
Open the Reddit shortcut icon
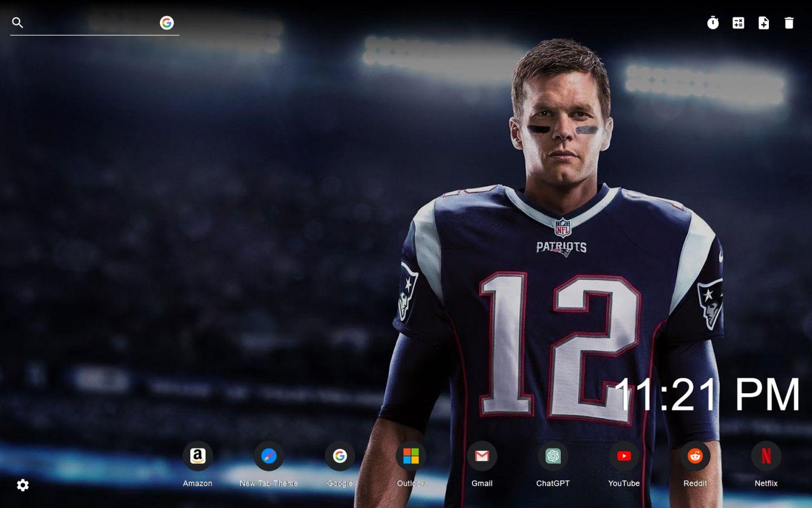pyautogui.click(x=695, y=456)
